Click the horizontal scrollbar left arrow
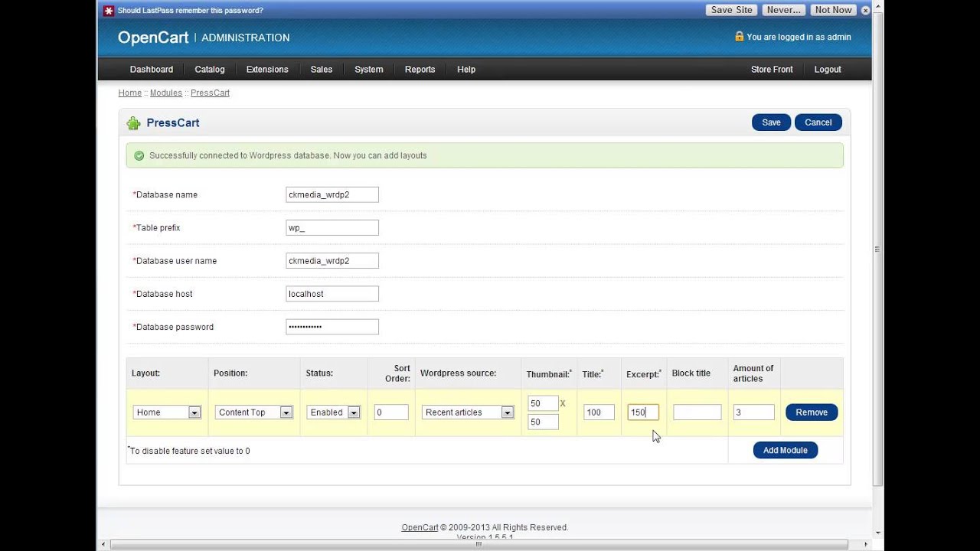980x551 pixels. (x=104, y=545)
